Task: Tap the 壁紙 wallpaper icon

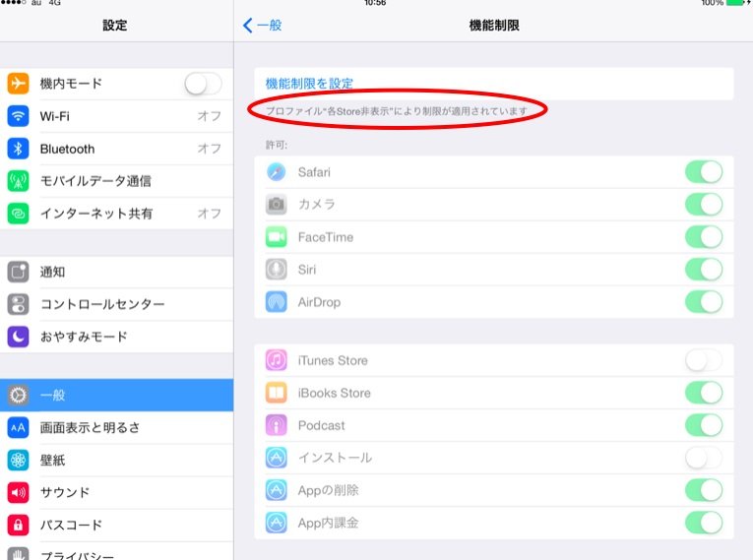Action: tap(18, 460)
